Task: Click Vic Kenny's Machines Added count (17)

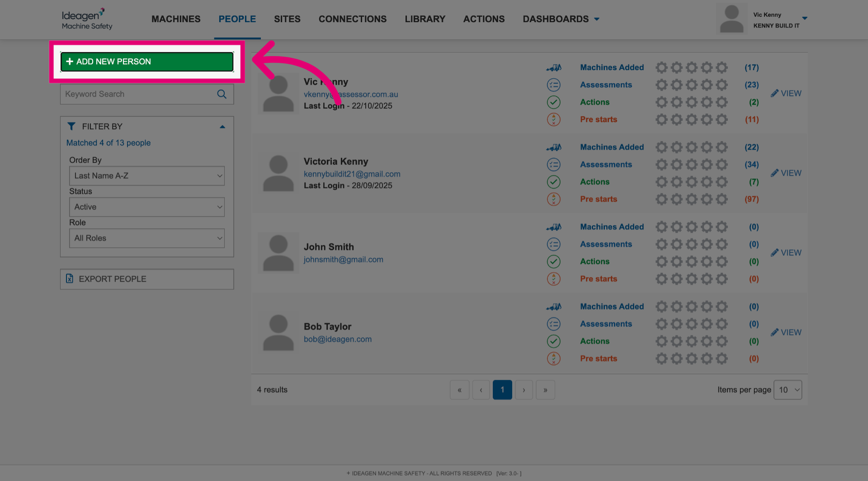Action: [752, 67]
